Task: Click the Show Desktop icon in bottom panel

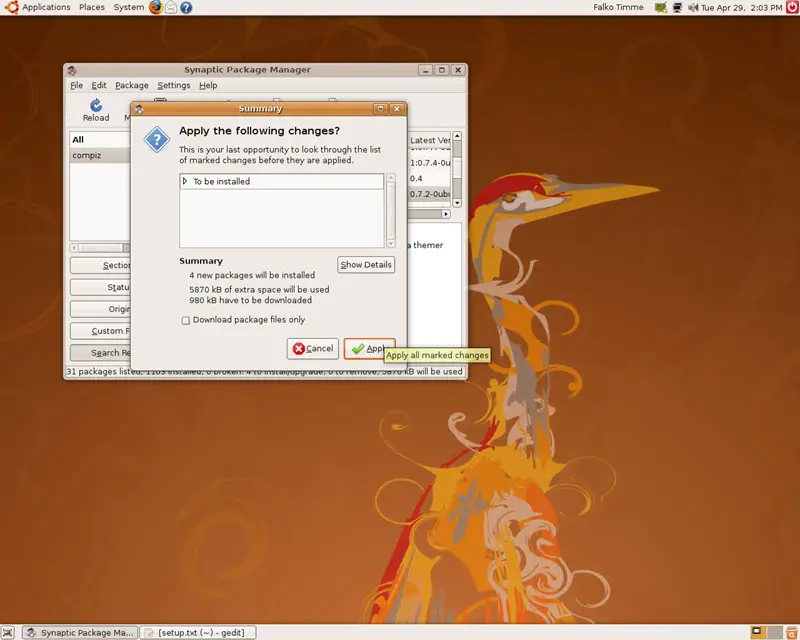Action: 8,633
